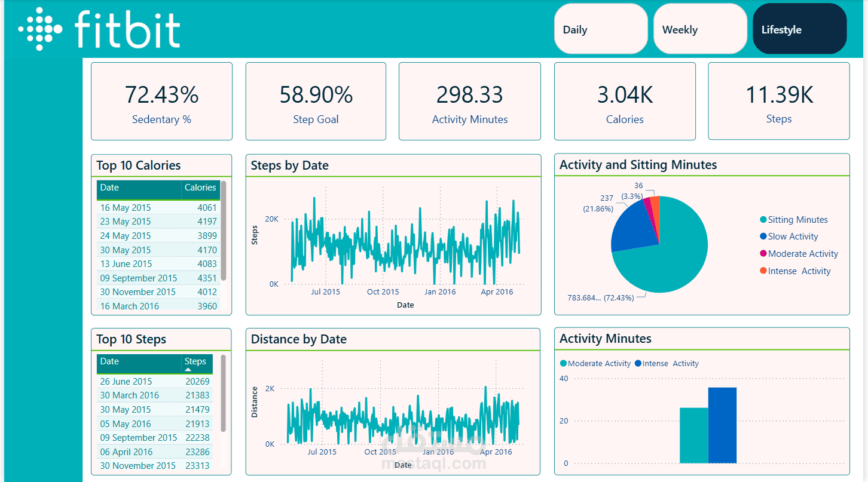Select the 16 March 2016 row
The image size is (868, 482).
[x=158, y=306]
